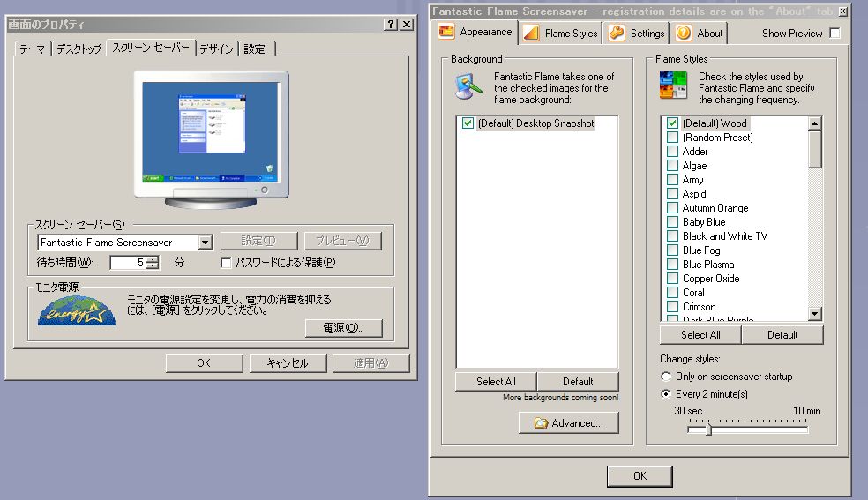The height and width of the screenshot is (500, 868).
Task: Open the screensaver selection dropdown
Action: [x=206, y=243]
